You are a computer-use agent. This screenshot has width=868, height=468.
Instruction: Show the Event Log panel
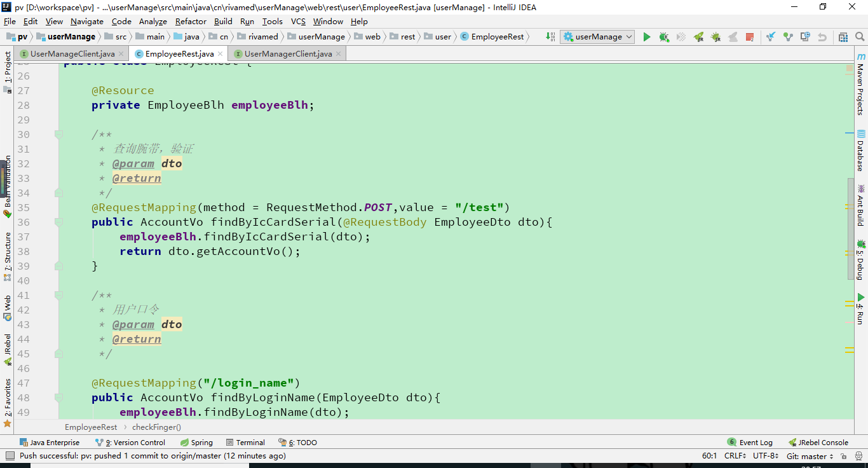pyautogui.click(x=750, y=443)
